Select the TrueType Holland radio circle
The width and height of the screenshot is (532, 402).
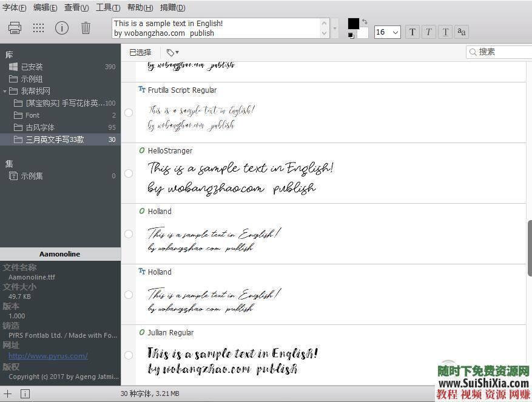click(129, 295)
